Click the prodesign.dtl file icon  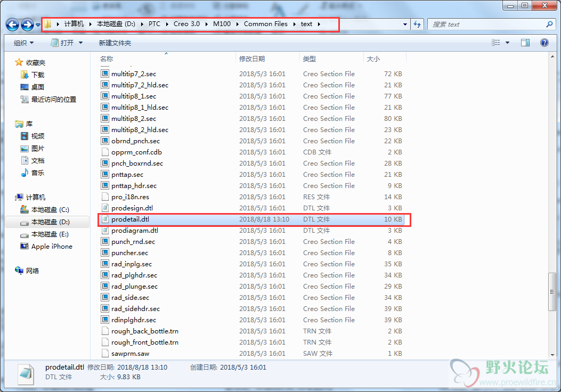point(105,208)
